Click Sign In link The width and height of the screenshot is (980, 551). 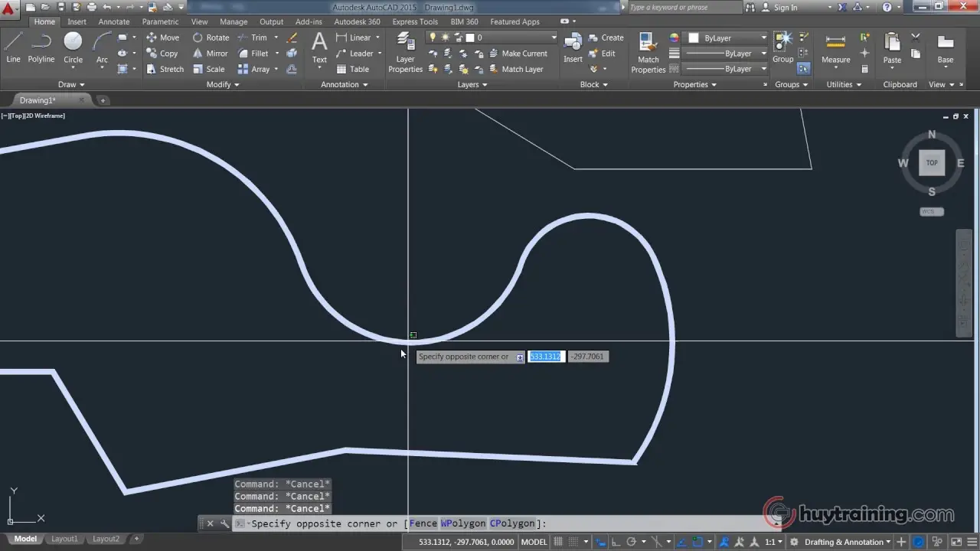tap(786, 7)
